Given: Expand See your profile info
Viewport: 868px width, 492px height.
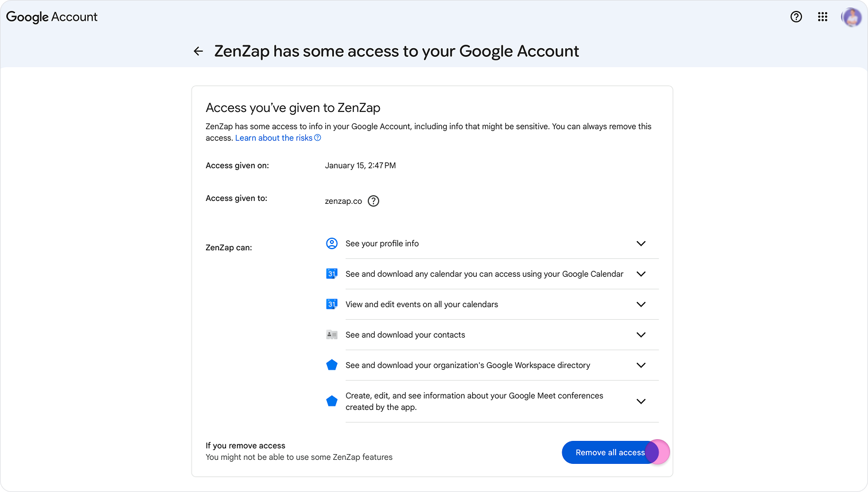Looking at the screenshot, I should tap(641, 243).
